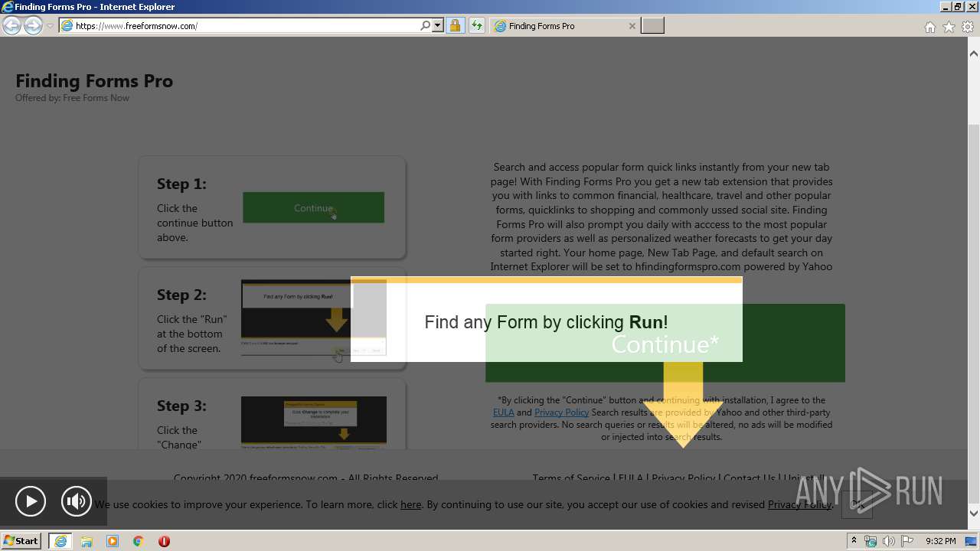Click the play button overlay
Viewport: 980px width, 551px height.
click(31, 501)
